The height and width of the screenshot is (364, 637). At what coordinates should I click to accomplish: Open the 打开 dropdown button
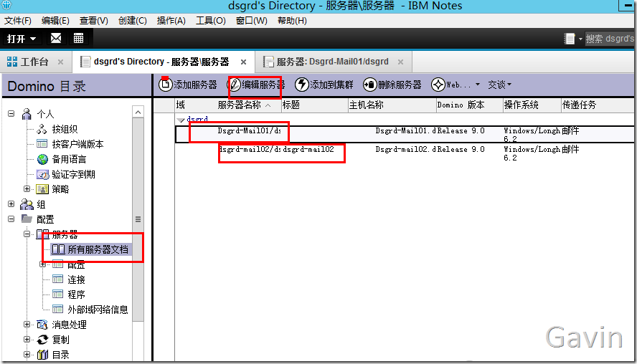click(x=22, y=39)
